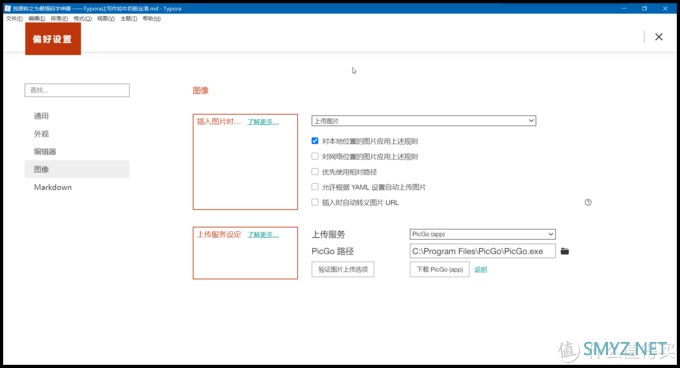This screenshot has height=368, width=680.
Task: Open the 文件(F) menu
Action: [x=14, y=19]
